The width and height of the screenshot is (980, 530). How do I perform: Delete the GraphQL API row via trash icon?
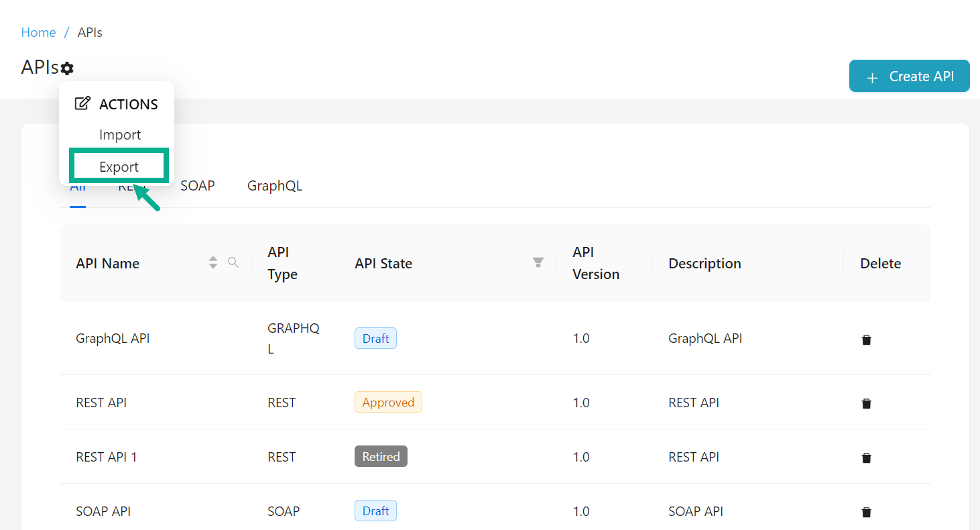pyautogui.click(x=866, y=339)
